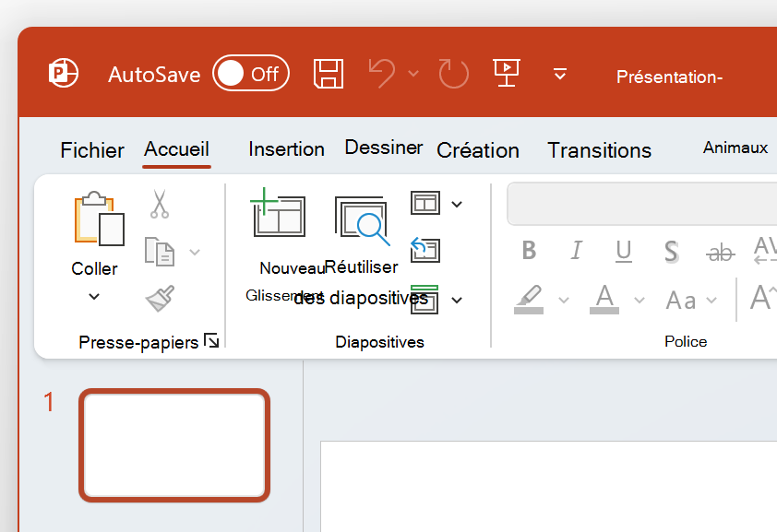Select the Accueil tab
This screenshot has width=777, height=532.
176,149
